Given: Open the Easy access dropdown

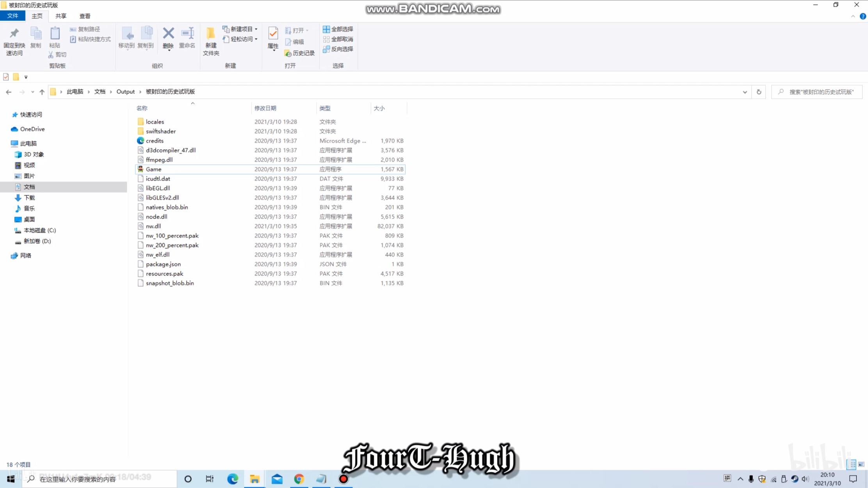Looking at the screenshot, I should [x=240, y=39].
